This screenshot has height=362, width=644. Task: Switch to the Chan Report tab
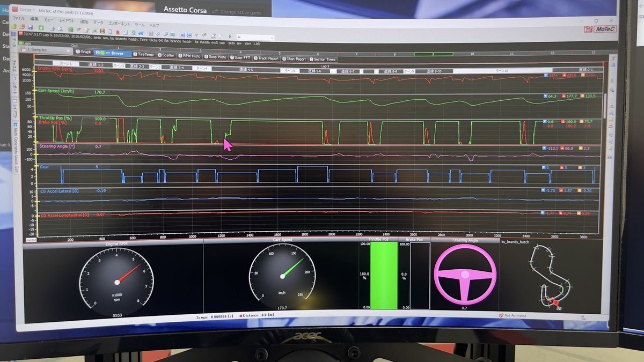[294, 59]
